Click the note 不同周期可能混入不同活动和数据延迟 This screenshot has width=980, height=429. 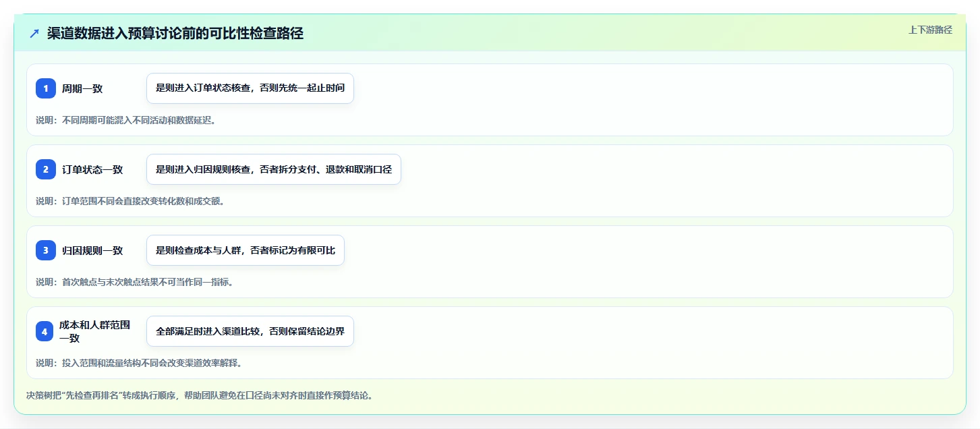(x=125, y=120)
